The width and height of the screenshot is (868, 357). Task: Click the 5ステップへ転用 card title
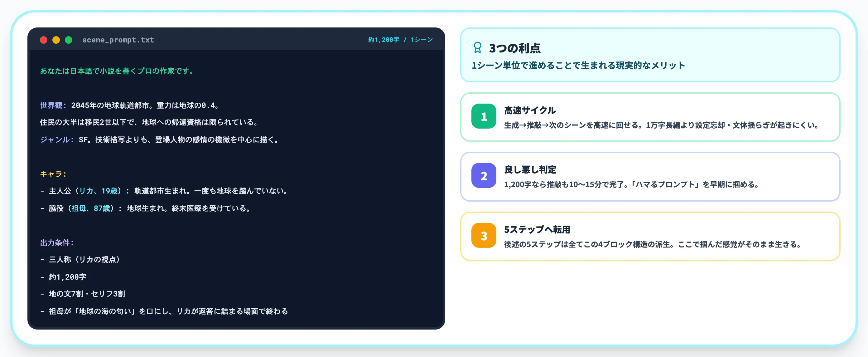point(537,230)
